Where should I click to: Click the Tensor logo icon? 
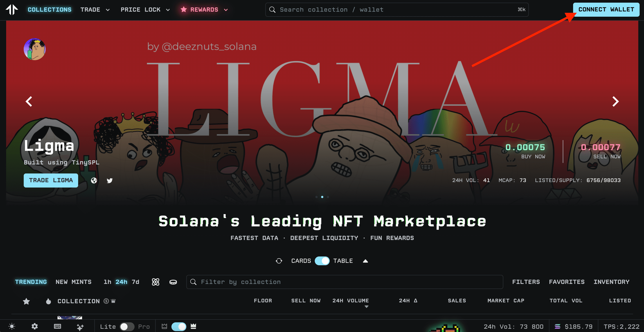tap(12, 9)
